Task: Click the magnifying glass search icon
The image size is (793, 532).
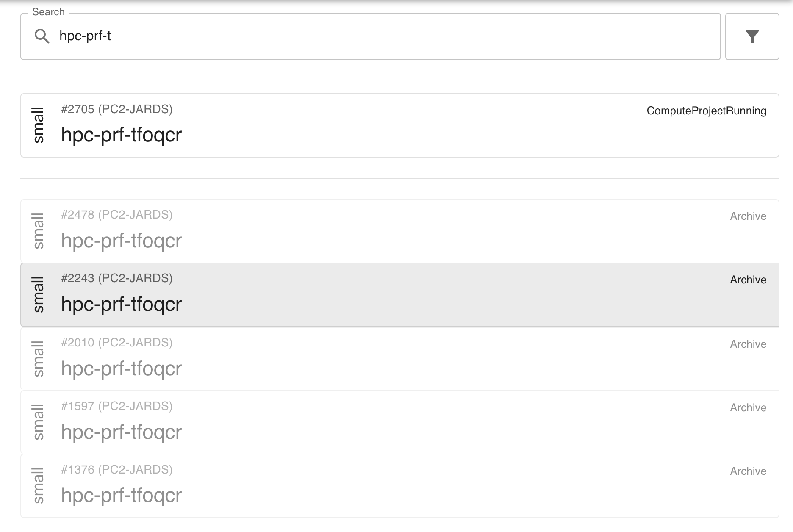Action: 42,37
